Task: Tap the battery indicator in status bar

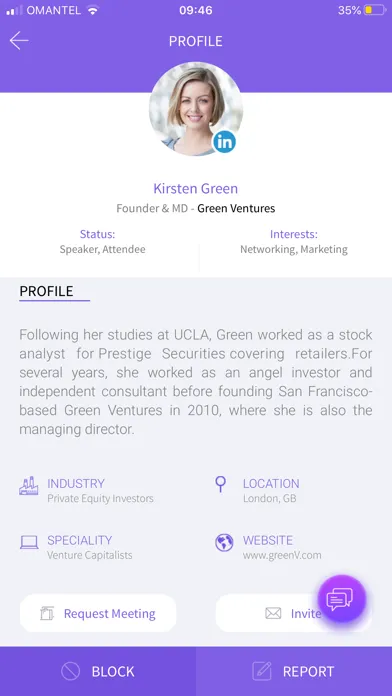Action: [x=375, y=10]
